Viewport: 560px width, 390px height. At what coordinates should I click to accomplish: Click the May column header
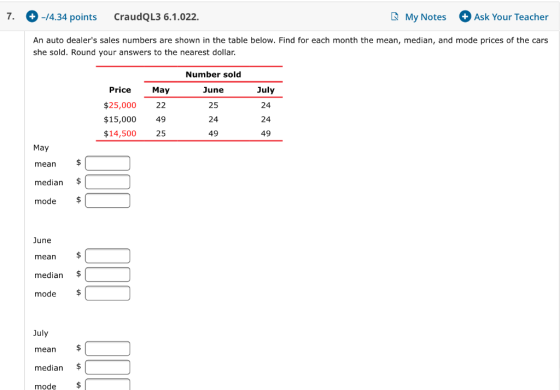point(161,90)
